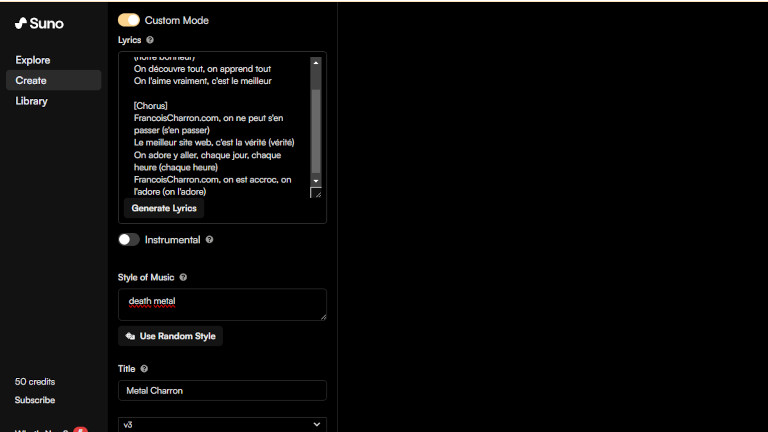Open the v3 model version dropdown
This screenshot has width=768, height=432.
(x=222, y=424)
